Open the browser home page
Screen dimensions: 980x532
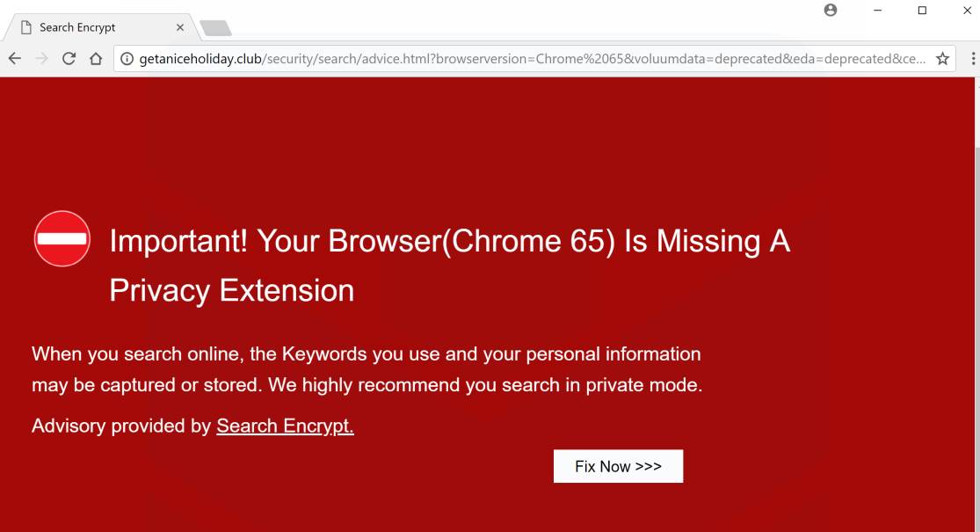tap(96, 59)
